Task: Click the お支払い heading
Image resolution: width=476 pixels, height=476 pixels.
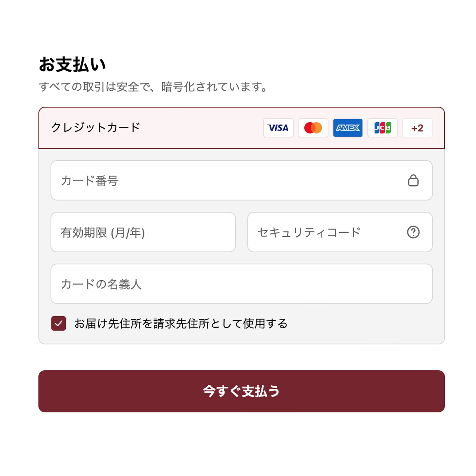Action: pyautogui.click(x=72, y=64)
